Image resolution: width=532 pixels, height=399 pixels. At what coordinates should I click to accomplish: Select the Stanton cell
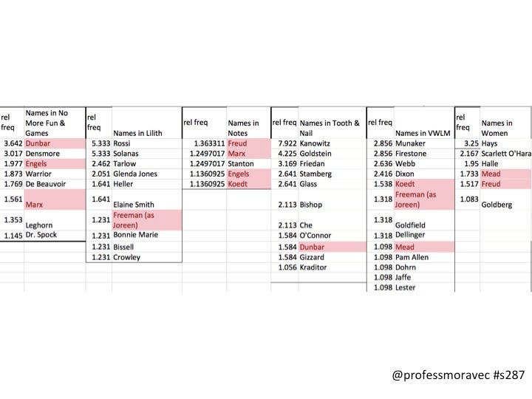tap(249, 164)
